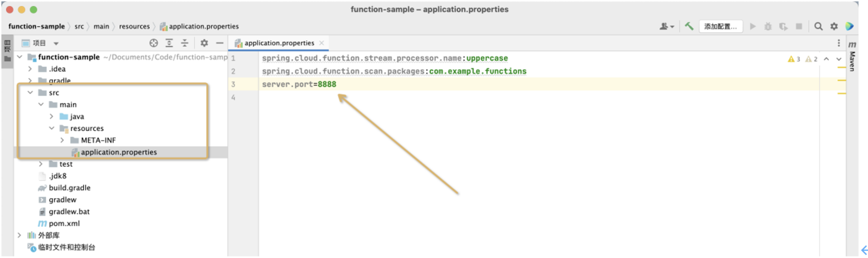Expand the java folder

pyautogui.click(x=52, y=117)
